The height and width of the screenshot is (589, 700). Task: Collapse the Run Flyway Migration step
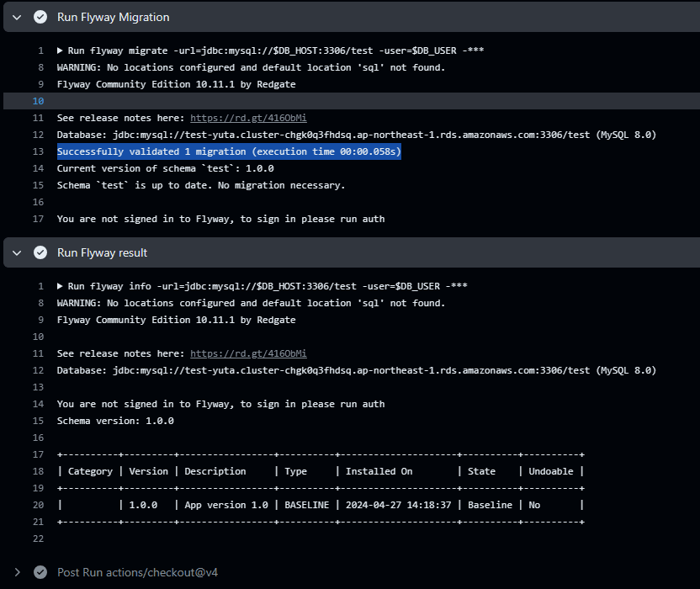click(17, 18)
